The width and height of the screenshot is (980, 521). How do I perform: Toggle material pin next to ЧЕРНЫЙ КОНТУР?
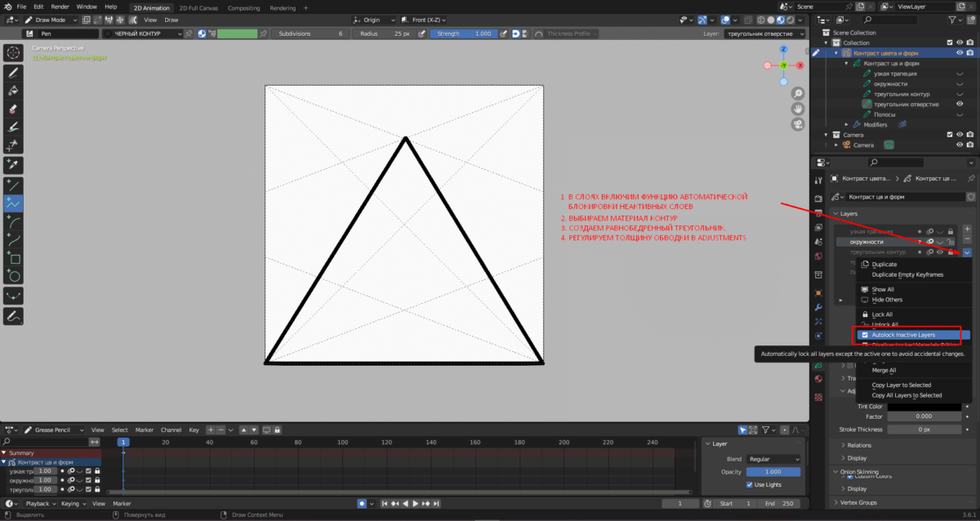tap(189, 33)
